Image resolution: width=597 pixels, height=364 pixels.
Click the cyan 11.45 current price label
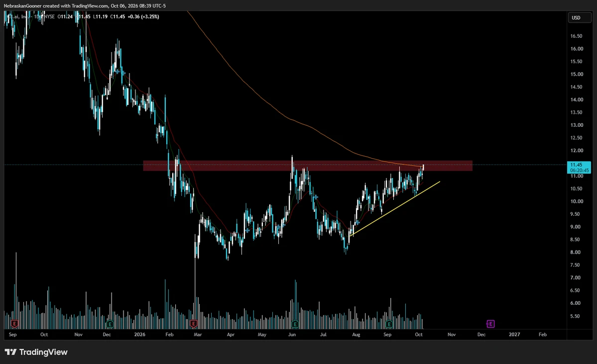click(x=579, y=168)
